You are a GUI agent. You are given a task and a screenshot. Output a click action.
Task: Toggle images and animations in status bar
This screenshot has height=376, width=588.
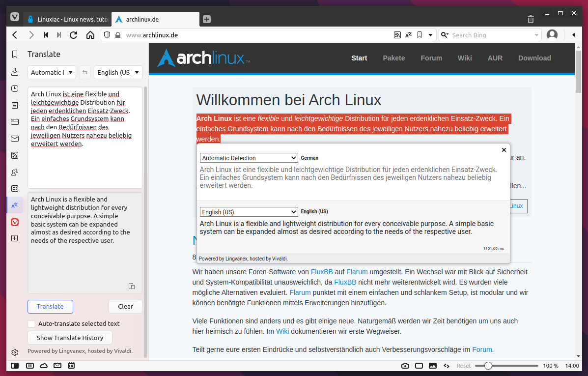[x=433, y=366]
